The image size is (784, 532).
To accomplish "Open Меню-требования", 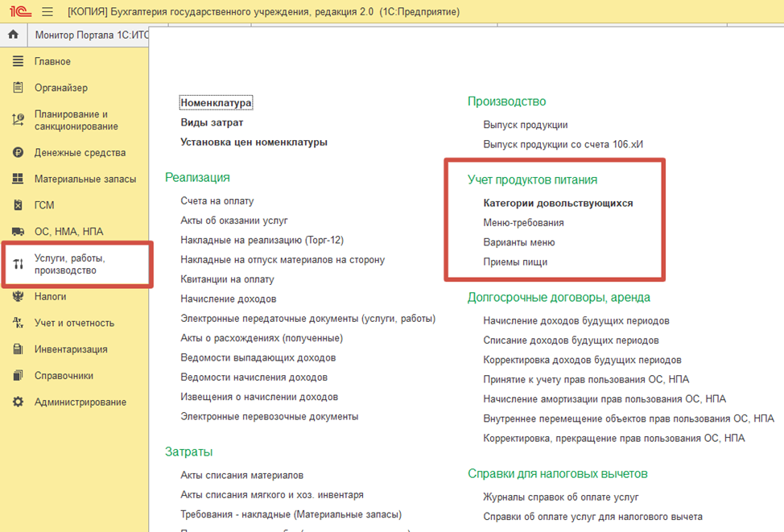I will pos(523,223).
